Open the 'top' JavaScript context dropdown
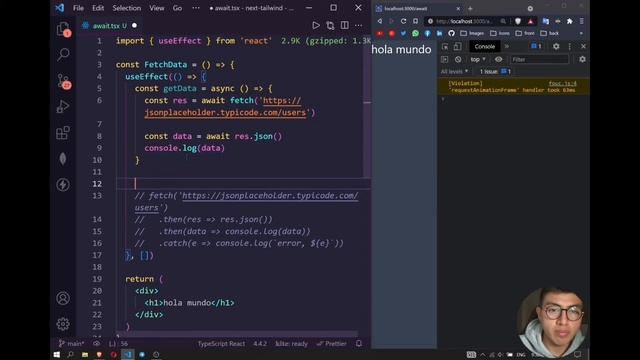The height and width of the screenshot is (360, 640). (478, 60)
